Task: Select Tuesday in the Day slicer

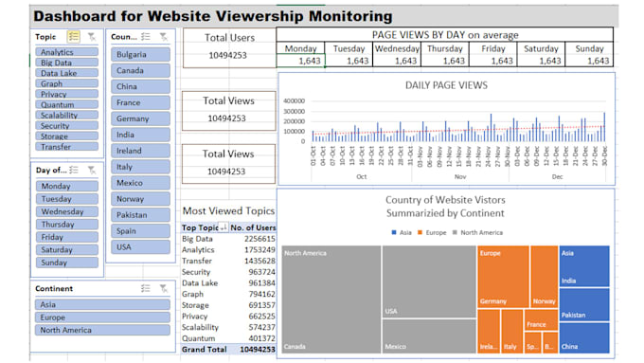Action: [x=67, y=199]
